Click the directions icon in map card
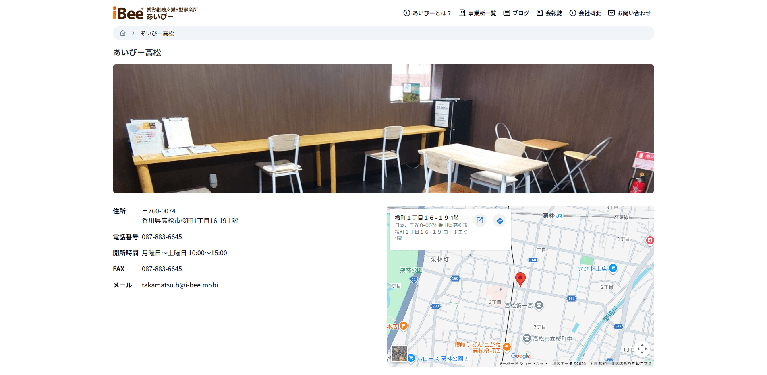 pyautogui.click(x=499, y=221)
